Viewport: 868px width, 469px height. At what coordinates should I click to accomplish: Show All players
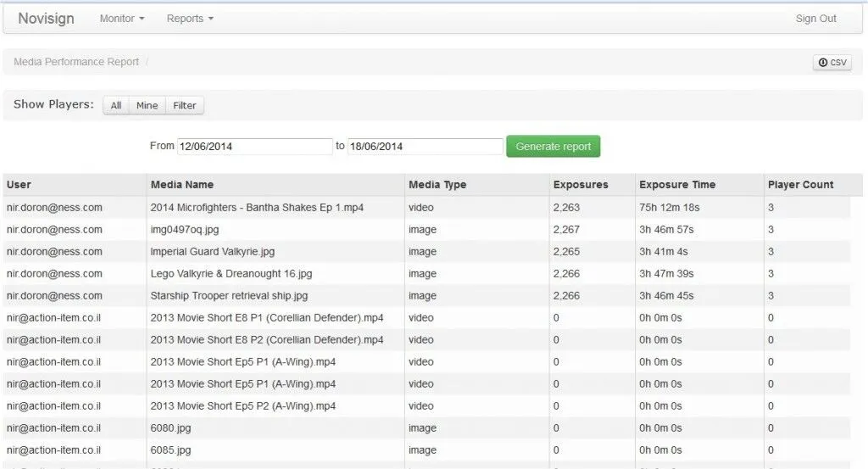(116, 106)
